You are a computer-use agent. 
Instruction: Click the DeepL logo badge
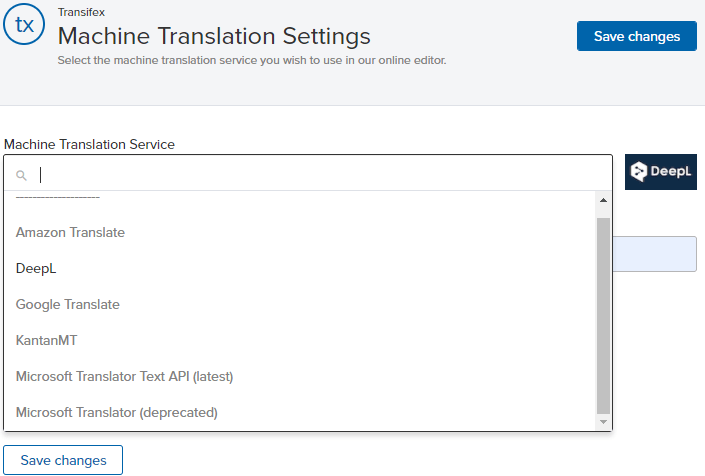[660, 172]
